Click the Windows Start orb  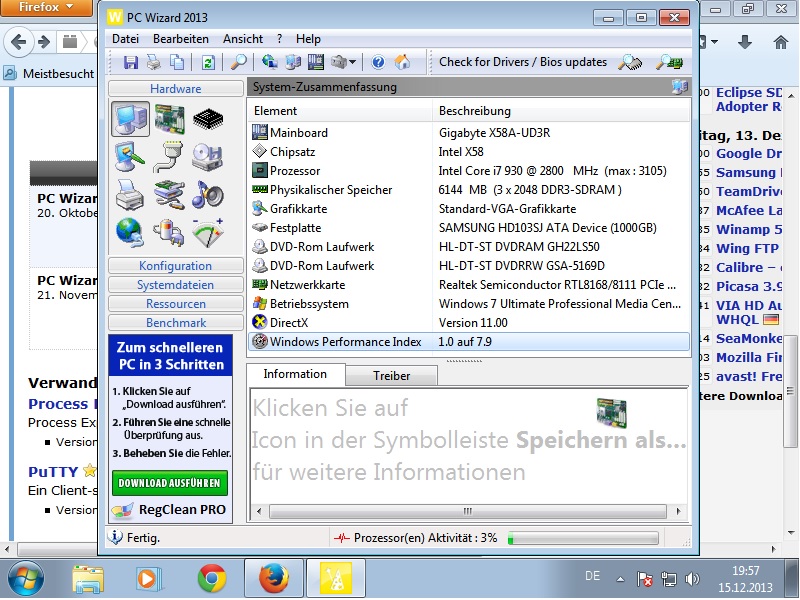(26, 579)
